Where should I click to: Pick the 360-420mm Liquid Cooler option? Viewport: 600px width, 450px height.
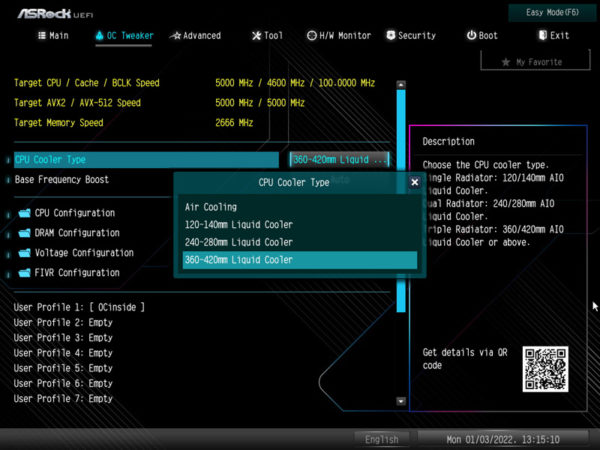[x=238, y=260]
